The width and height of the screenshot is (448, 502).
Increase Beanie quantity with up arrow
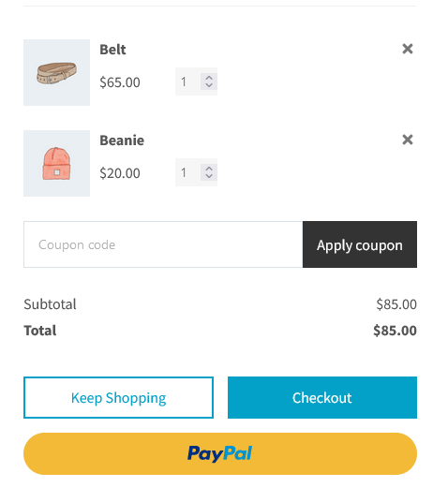pyautogui.click(x=209, y=169)
